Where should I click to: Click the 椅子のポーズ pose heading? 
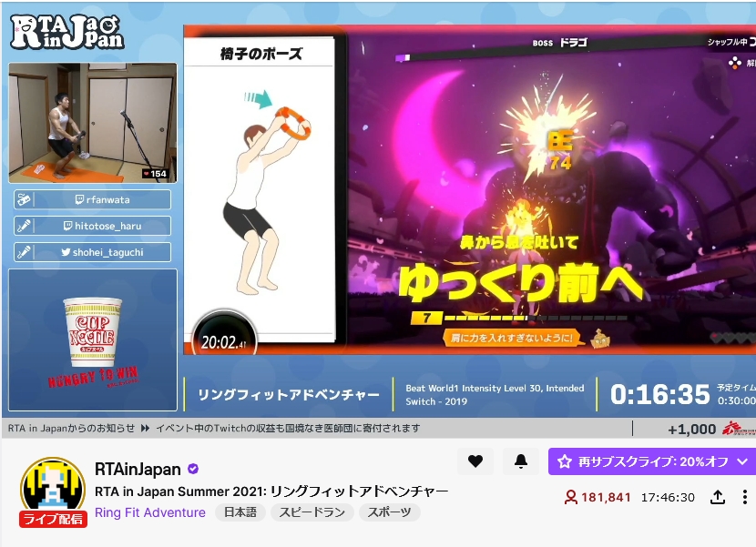[x=261, y=54]
